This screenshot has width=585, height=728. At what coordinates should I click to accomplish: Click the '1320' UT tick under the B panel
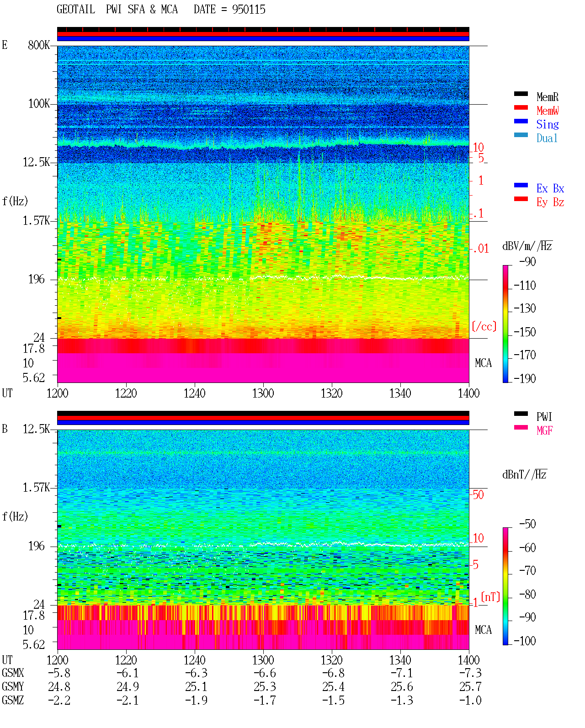tap(331, 660)
